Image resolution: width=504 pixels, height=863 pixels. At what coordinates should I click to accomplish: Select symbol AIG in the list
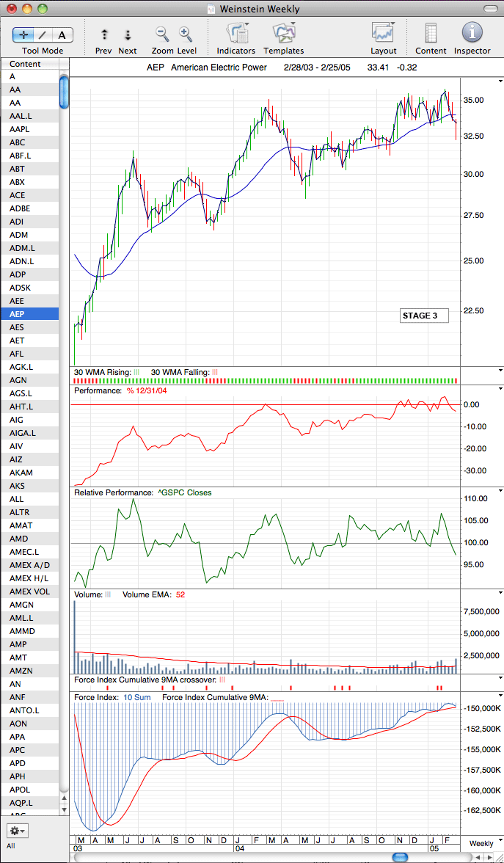coord(29,420)
